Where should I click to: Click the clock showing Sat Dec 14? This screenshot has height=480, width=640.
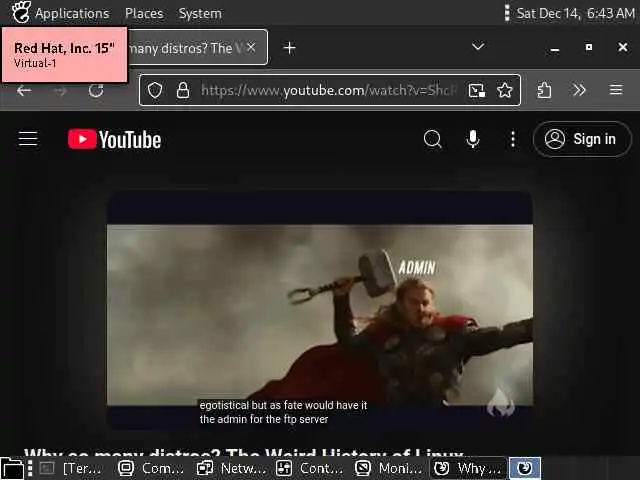pyautogui.click(x=576, y=13)
